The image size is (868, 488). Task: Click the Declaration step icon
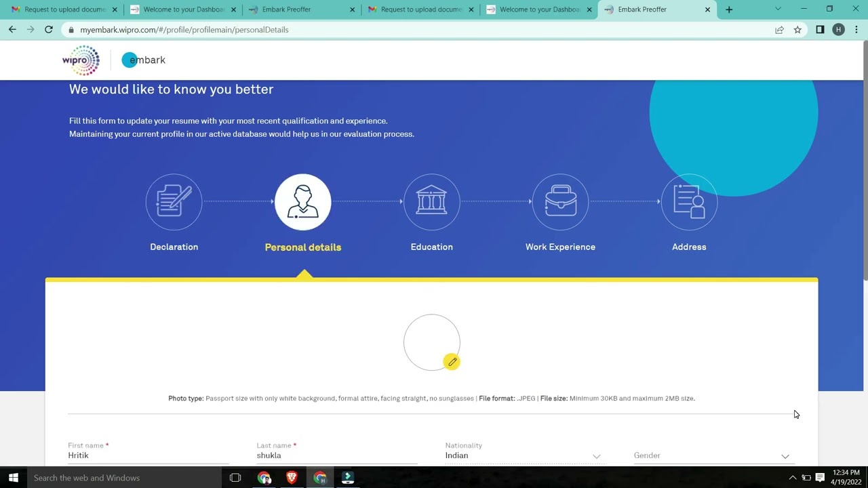(174, 202)
